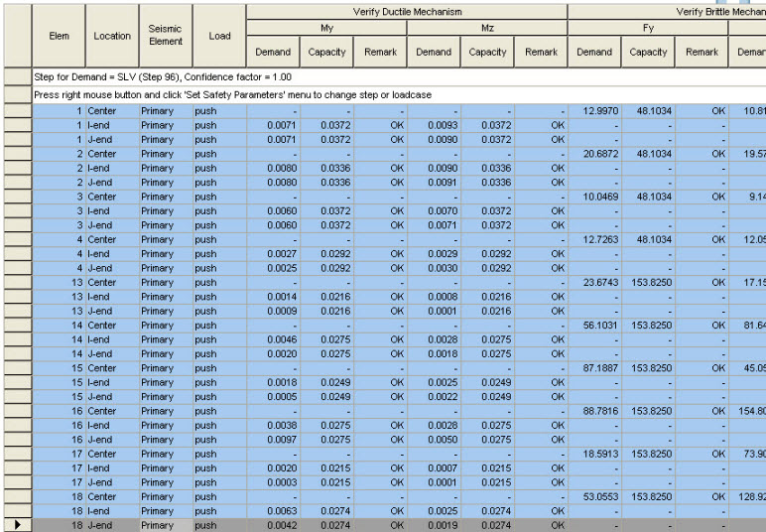The image size is (766, 532).
Task: Select Fy demand cell showing 56.1031
Action: point(594,326)
